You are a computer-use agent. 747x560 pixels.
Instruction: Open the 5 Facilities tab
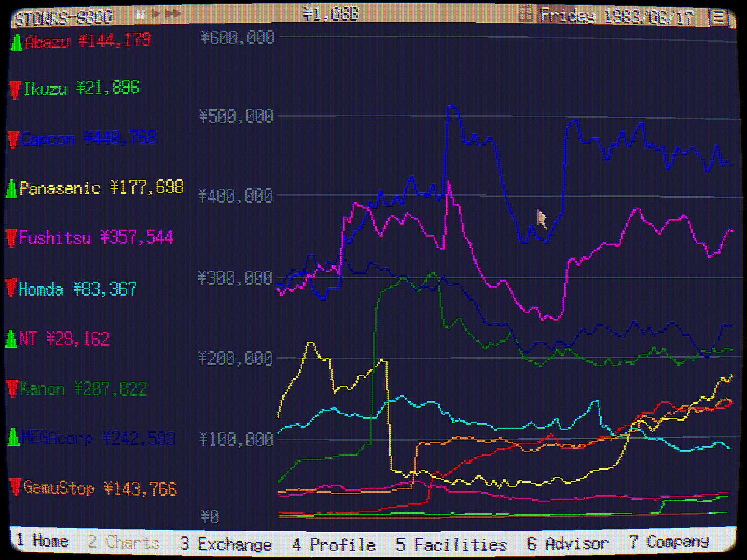tap(451, 544)
